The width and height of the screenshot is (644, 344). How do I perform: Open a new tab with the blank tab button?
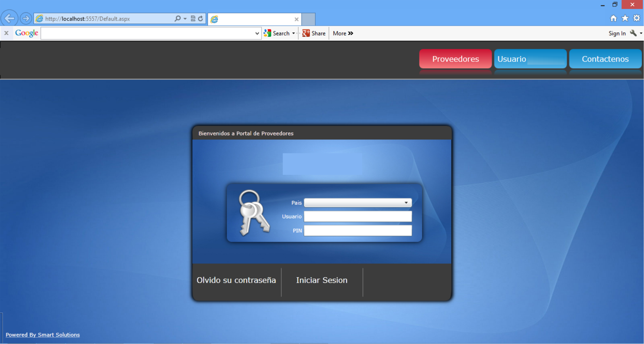coord(308,19)
